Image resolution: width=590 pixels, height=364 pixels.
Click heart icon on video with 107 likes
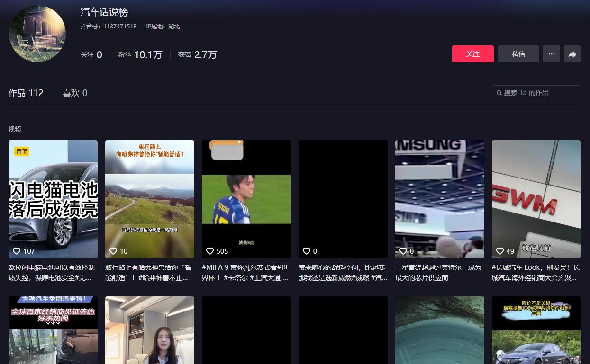pos(17,251)
